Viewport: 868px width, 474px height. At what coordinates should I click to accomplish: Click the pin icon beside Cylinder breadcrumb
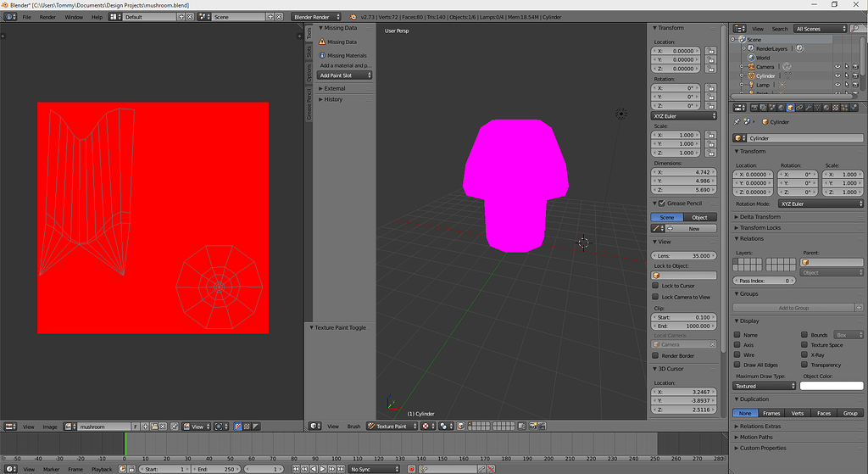click(737, 122)
